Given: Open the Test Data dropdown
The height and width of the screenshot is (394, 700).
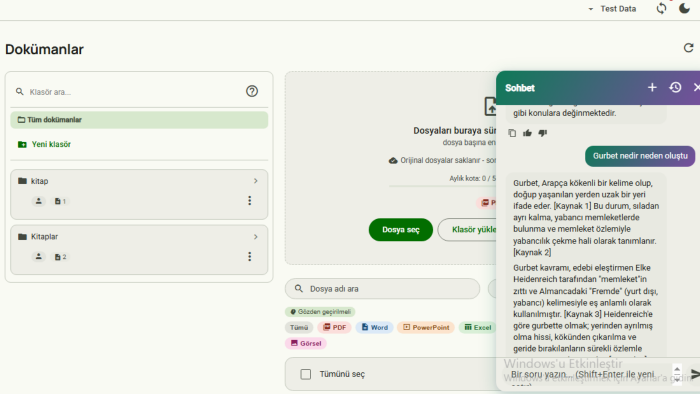Looking at the screenshot, I should (x=612, y=8).
